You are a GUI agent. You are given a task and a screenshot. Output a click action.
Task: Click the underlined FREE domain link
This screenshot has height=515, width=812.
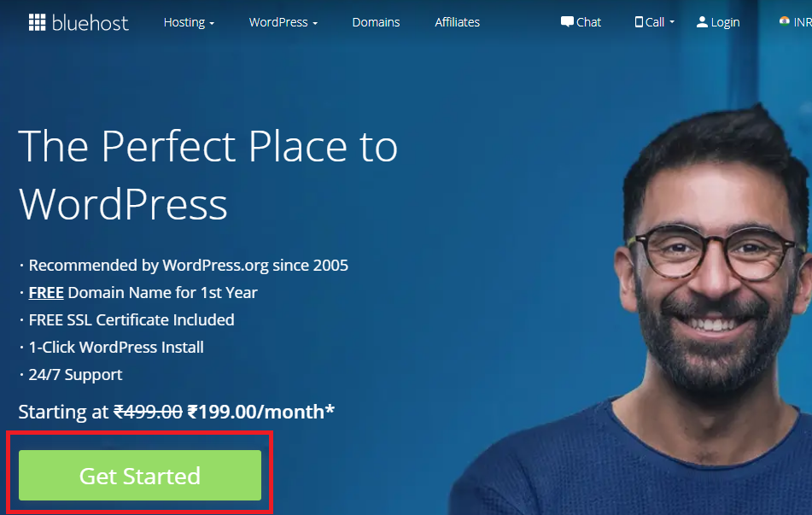[46, 293]
